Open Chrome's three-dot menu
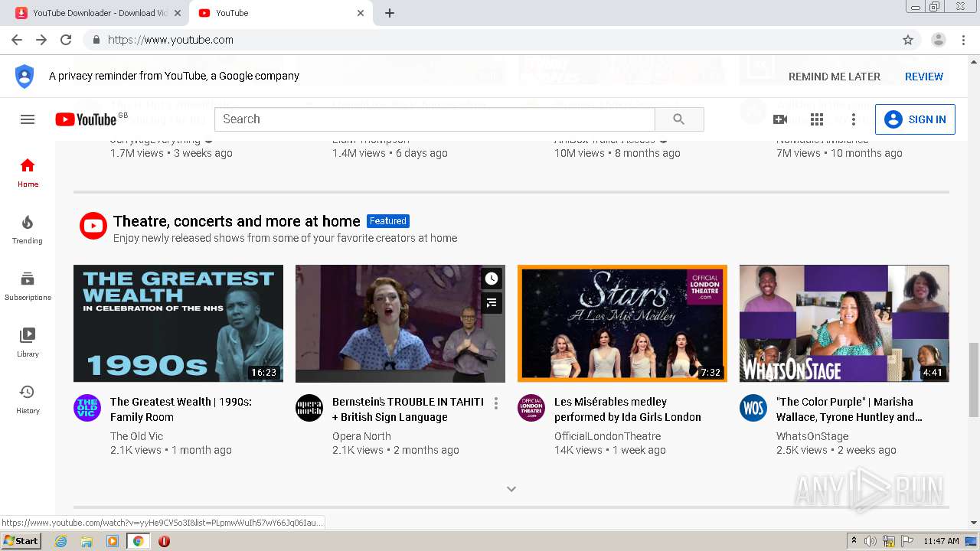The height and width of the screenshot is (551, 980). [x=963, y=40]
